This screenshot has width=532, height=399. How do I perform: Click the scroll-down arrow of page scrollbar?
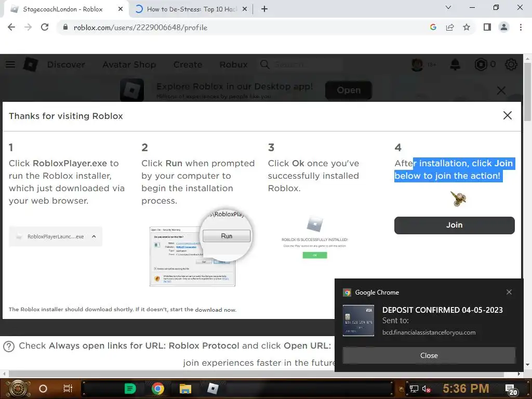[527, 365]
